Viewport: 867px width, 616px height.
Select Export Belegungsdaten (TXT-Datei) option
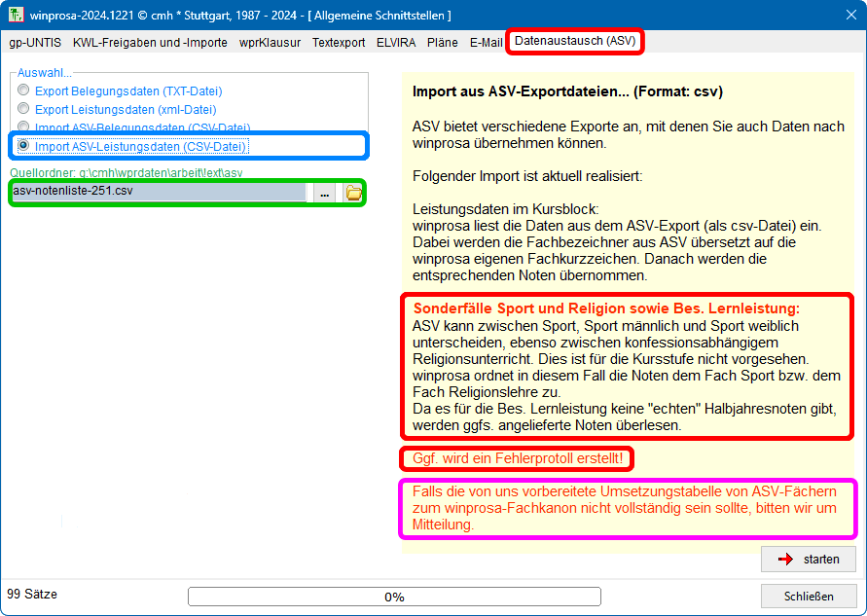[23, 91]
